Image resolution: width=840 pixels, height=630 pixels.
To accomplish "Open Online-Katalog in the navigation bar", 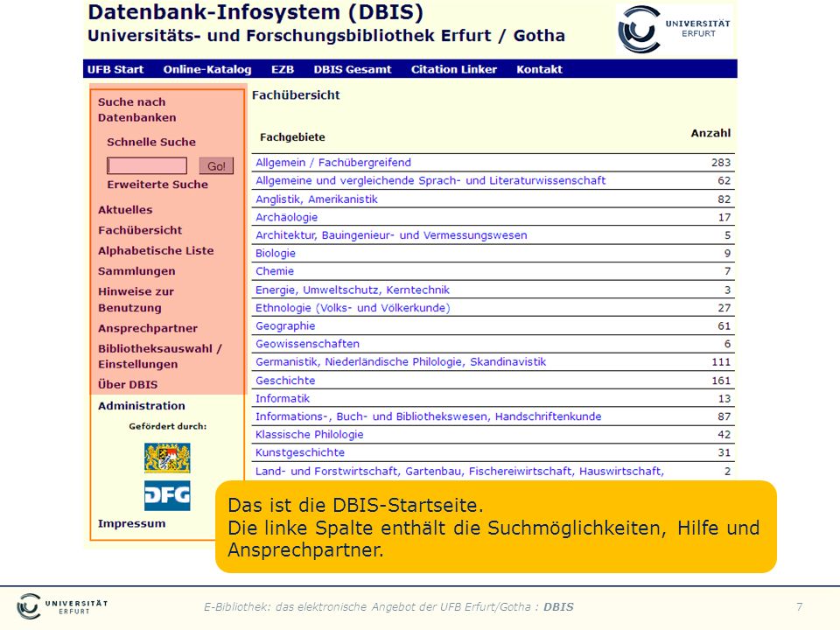I will (207, 69).
